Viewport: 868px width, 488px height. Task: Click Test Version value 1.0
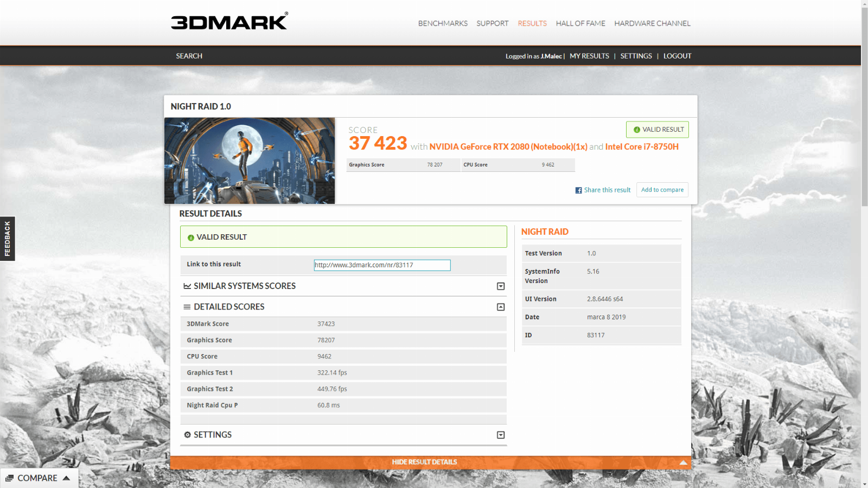click(591, 254)
